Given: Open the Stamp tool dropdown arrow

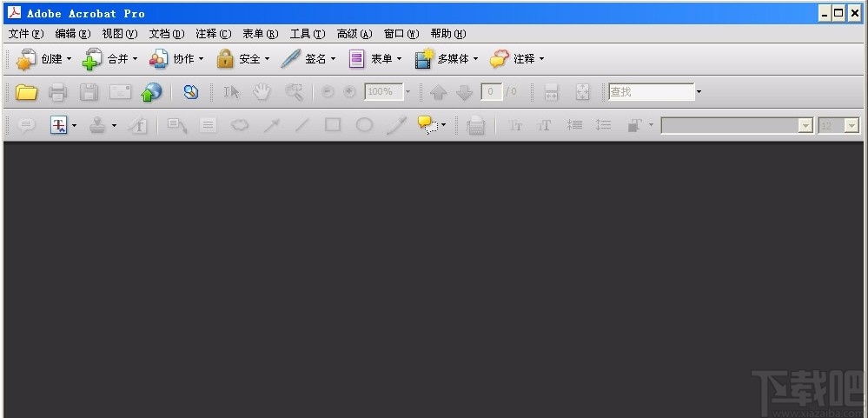Looking at the screenshot, I should 114,126.
